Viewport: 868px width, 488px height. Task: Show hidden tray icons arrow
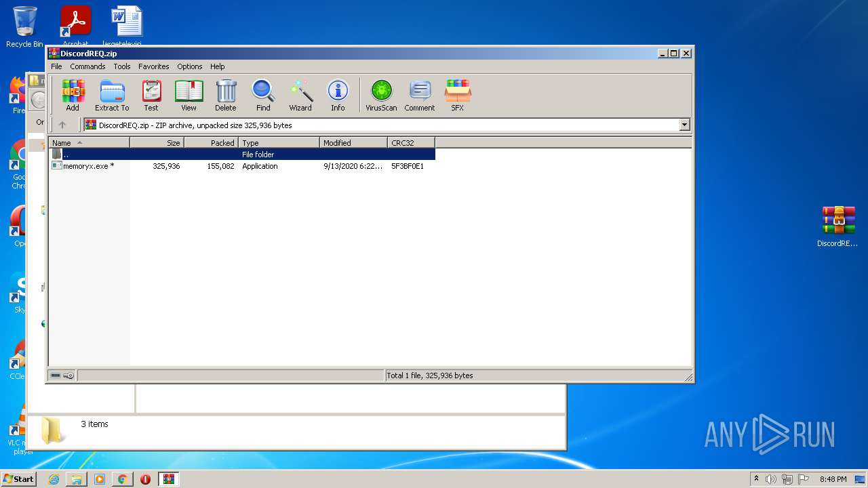pos(756,479)
